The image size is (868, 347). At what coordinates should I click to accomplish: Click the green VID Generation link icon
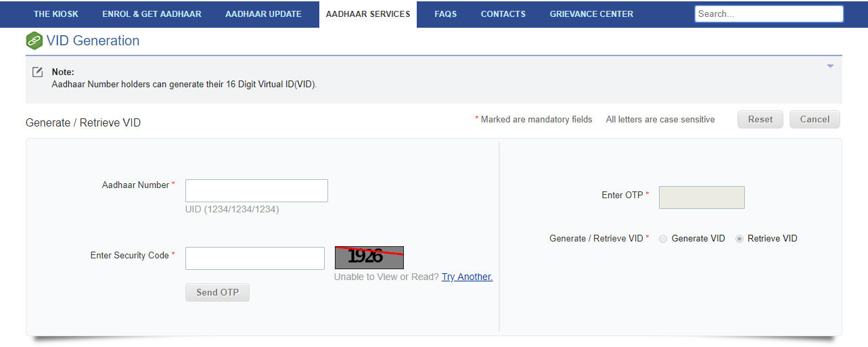pos(35,41)
